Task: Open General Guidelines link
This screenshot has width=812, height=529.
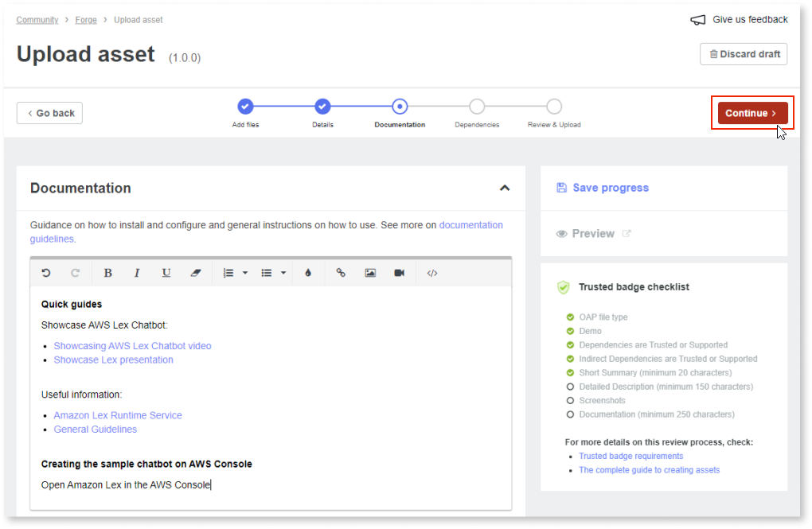Action: coord(96,429)
